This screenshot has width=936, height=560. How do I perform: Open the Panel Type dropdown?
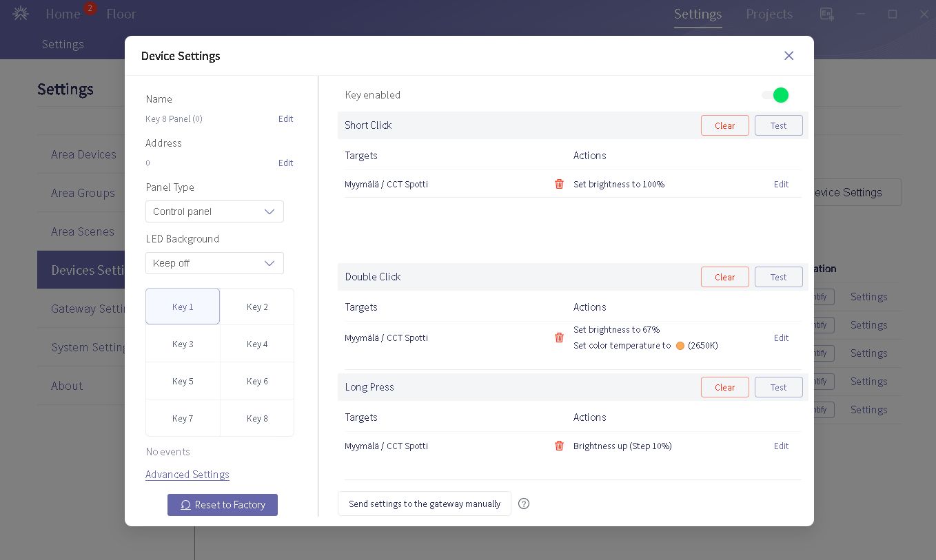(214, 211)
